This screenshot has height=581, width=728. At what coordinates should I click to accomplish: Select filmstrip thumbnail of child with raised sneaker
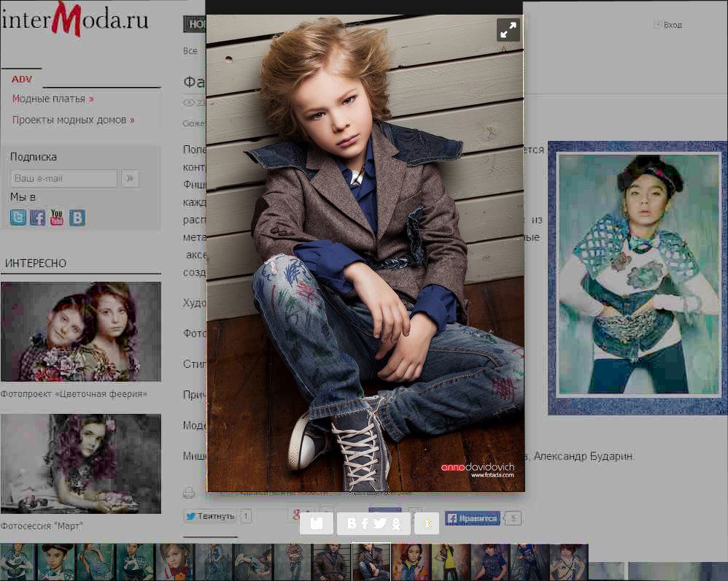(254, 562)
